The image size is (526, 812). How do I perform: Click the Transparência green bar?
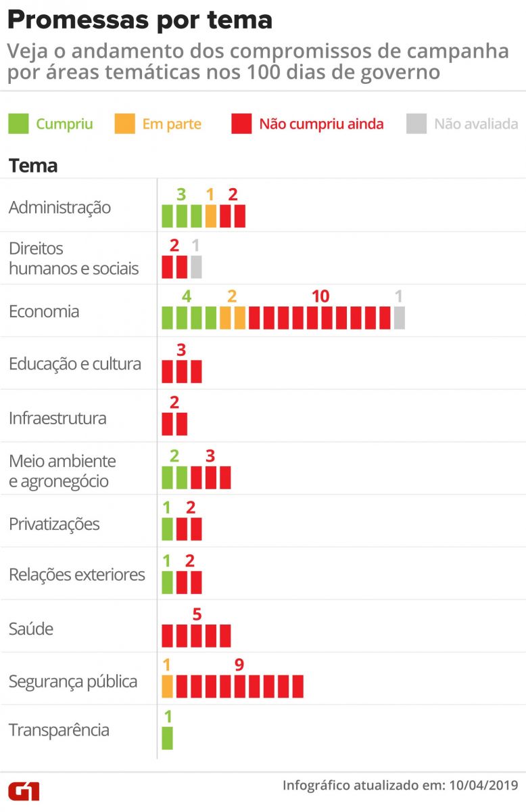167,738
